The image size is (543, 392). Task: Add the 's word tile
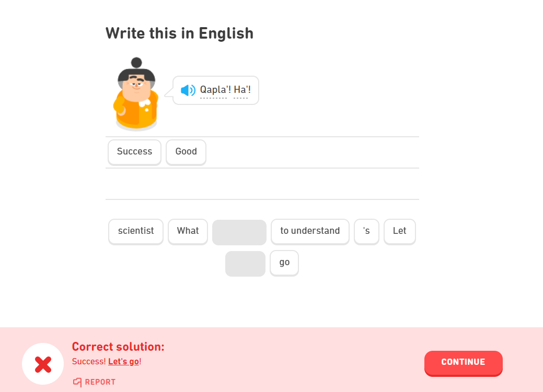tap(366, 231)
